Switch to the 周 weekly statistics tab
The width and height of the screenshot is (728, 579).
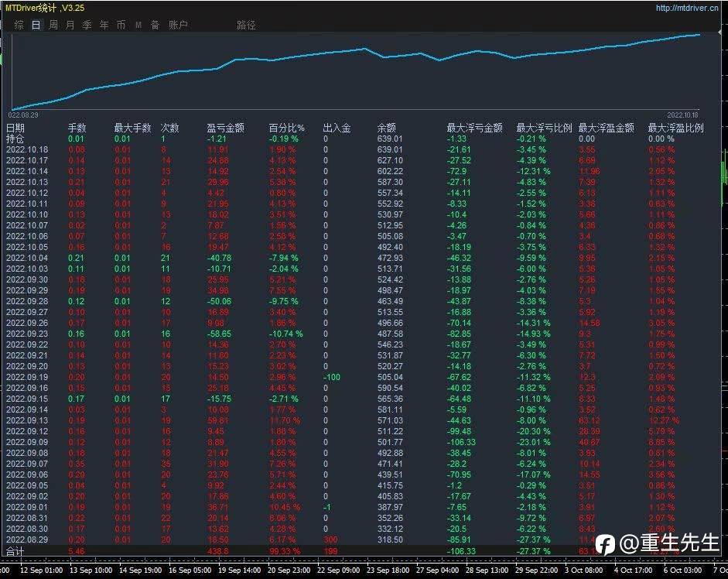[53, 25]
